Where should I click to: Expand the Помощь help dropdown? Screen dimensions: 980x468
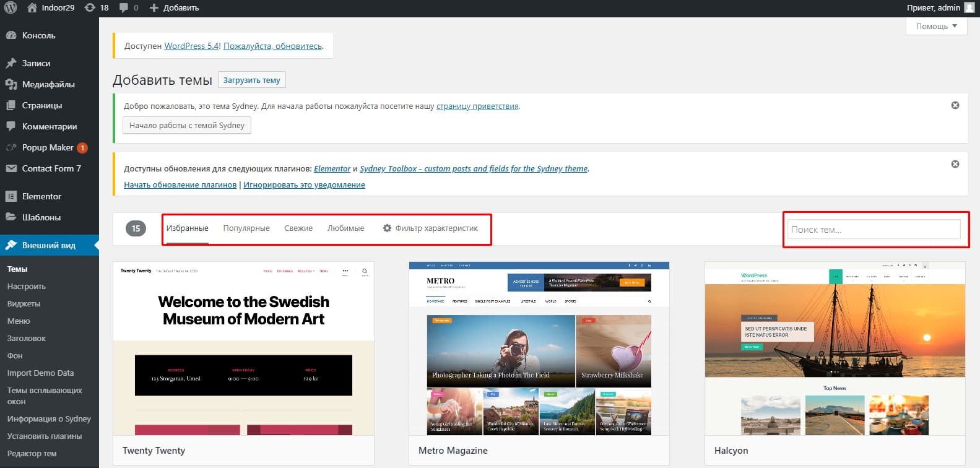[937, 26]
